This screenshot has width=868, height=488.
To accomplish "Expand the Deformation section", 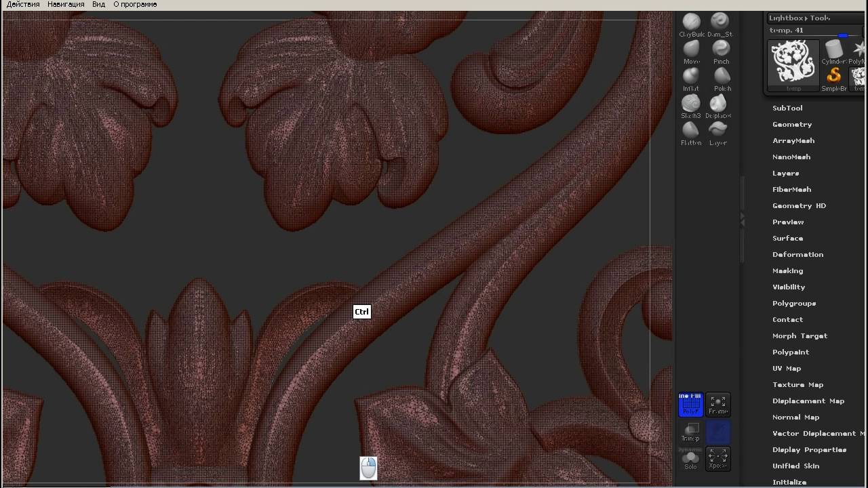I will (x=797, y=255).
